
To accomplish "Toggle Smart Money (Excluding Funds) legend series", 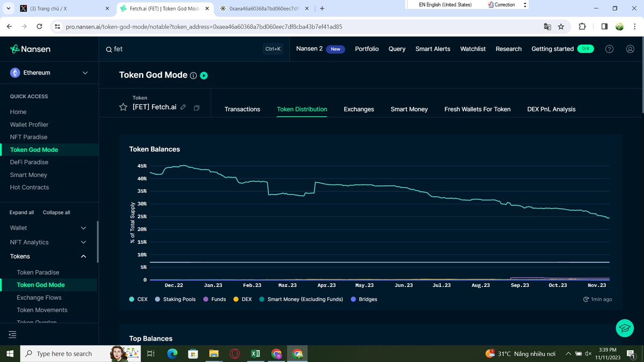I will (301, 299).
